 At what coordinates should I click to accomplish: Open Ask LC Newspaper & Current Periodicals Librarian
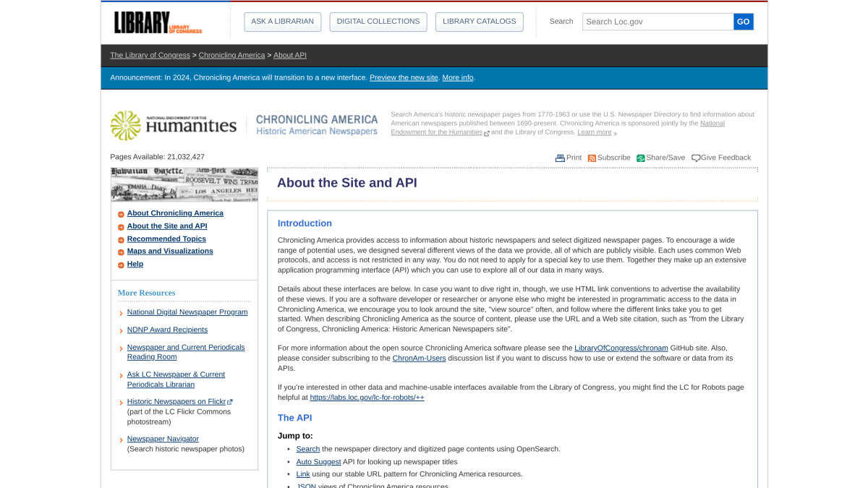176,380
